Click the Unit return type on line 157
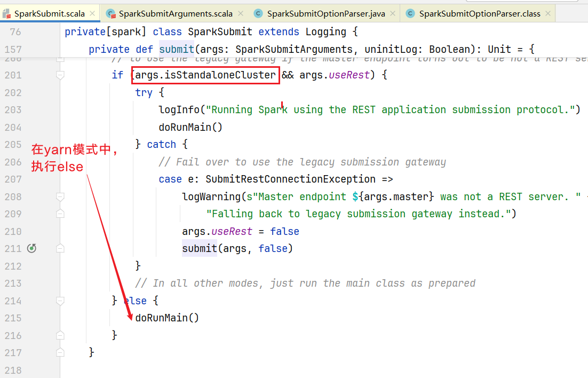 click(499, 50)
